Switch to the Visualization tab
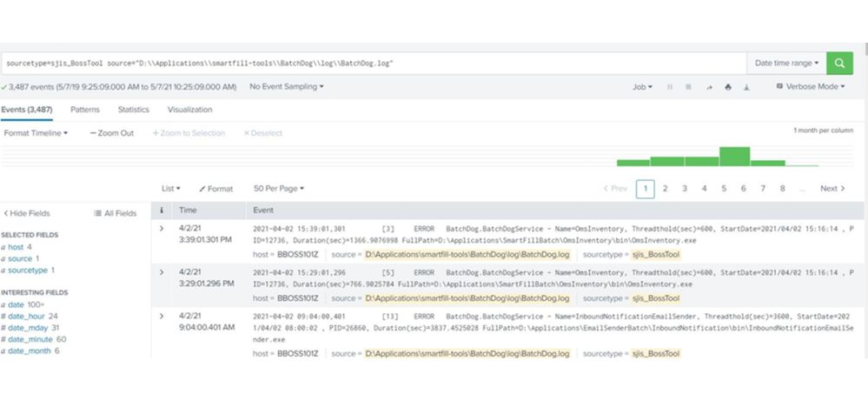 (189, 110)
